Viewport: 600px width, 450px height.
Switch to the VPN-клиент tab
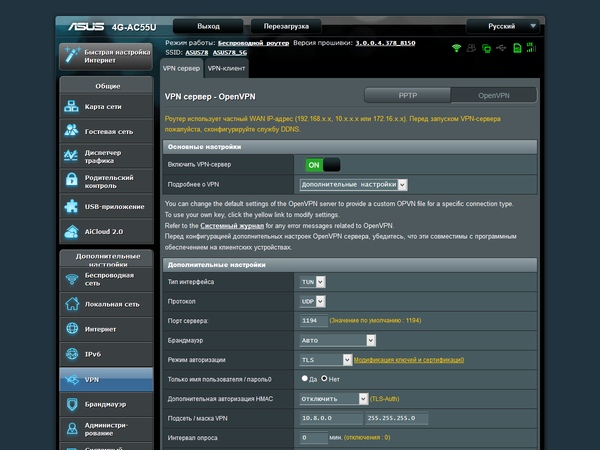227,68
